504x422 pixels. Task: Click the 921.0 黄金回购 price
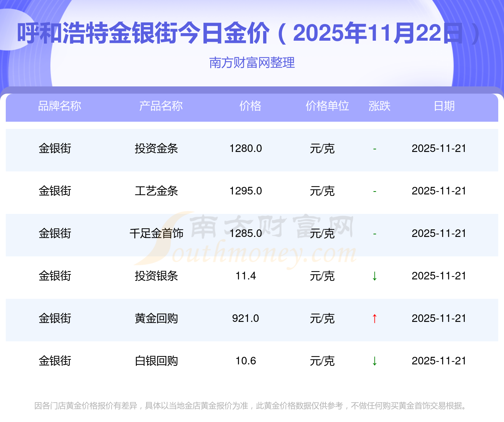coord(246,319)
